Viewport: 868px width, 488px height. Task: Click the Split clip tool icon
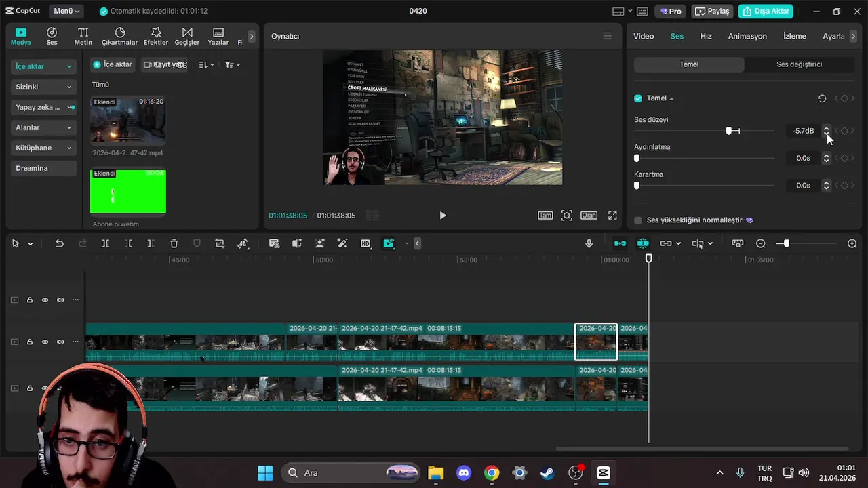click(x=105, y=243)
